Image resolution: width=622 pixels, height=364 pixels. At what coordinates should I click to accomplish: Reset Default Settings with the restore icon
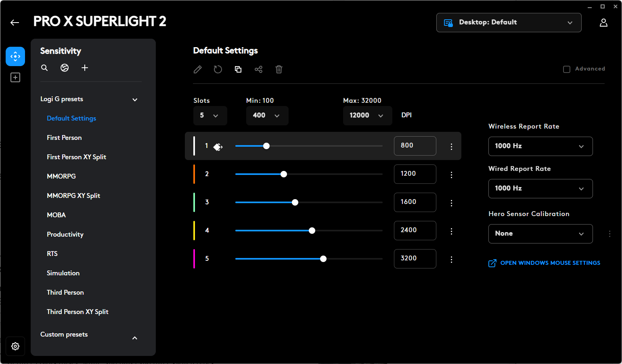[218, 69]
